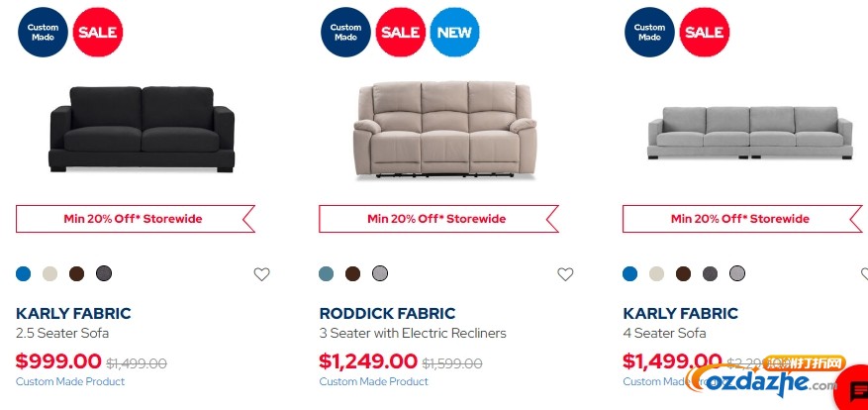The width and height of the screenshot is (868, 410).
Task: Open the RODDICK FABRIC product title
Action: (x=388, y=313)
